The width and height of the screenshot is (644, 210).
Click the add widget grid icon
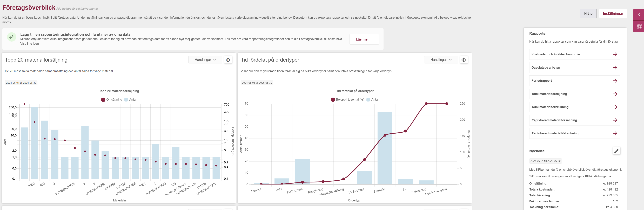click(x=639, y=26)
